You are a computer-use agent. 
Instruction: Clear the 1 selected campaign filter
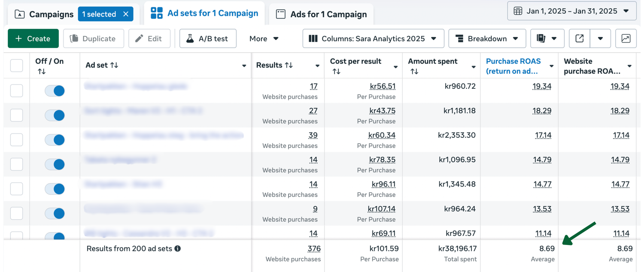pos(126,14)
